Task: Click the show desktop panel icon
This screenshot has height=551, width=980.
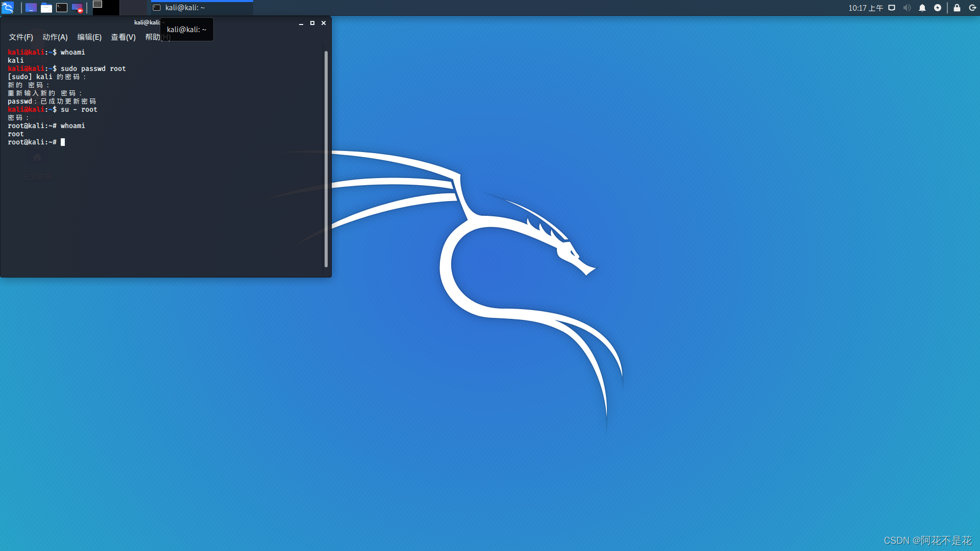Action: point(31,8)
